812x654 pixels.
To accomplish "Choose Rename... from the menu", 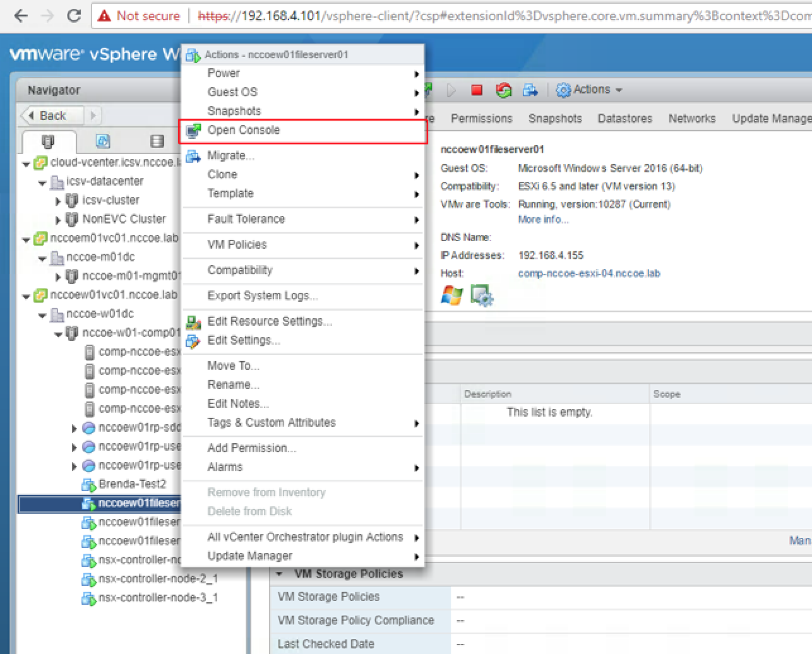I will 303,385.
